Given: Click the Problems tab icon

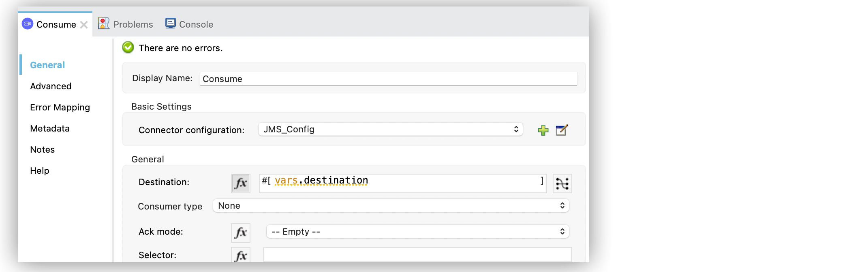Looking at the screenshot, I should (104, 24).
